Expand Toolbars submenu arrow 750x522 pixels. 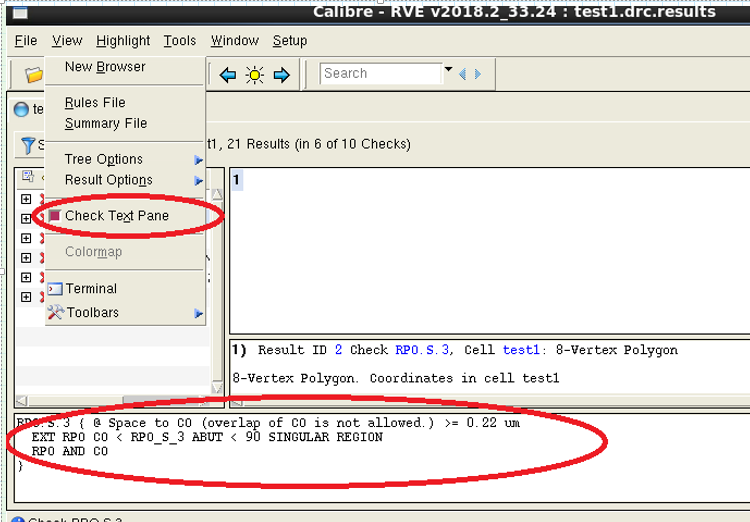point(199,313)
